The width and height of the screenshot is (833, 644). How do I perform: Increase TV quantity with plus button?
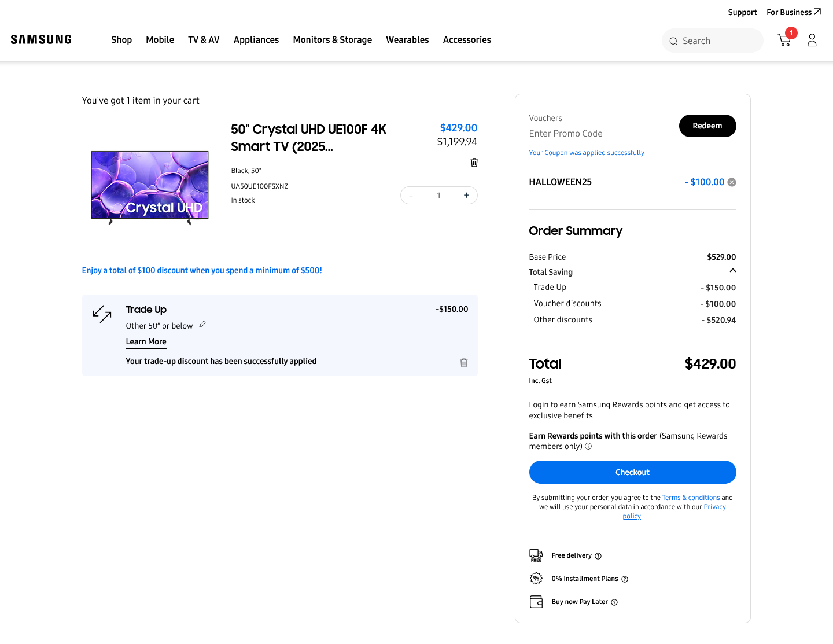tap(466, 196)
